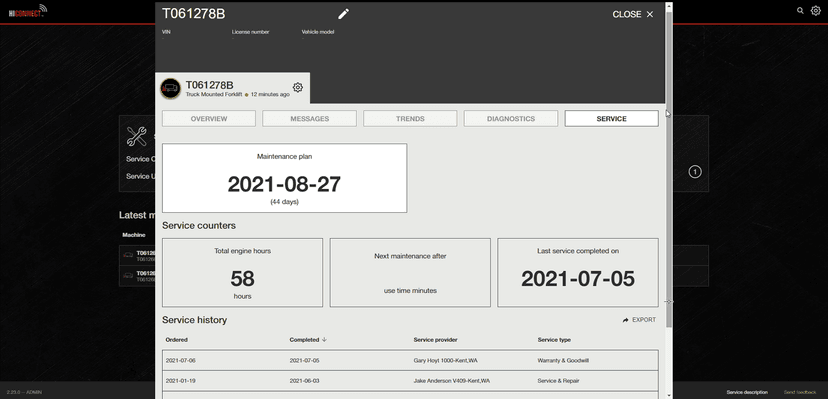This screenshot has height=399, width=828.
Task: Click the circled number 1 badge
Action: (695, 172)
